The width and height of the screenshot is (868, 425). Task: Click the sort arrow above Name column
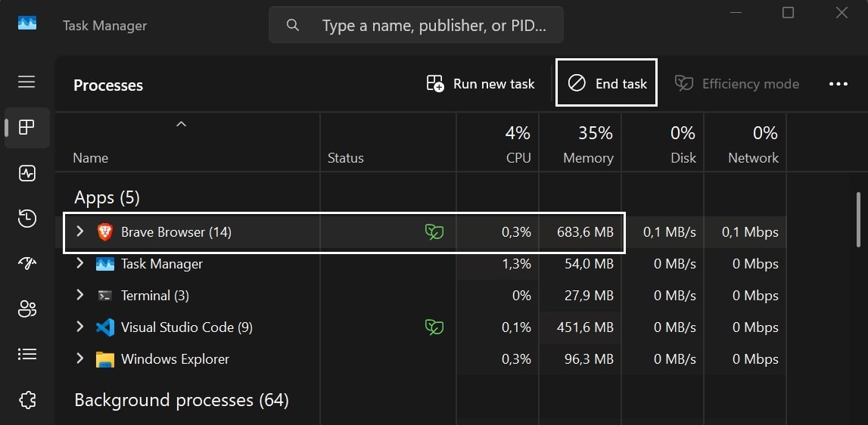181,125
